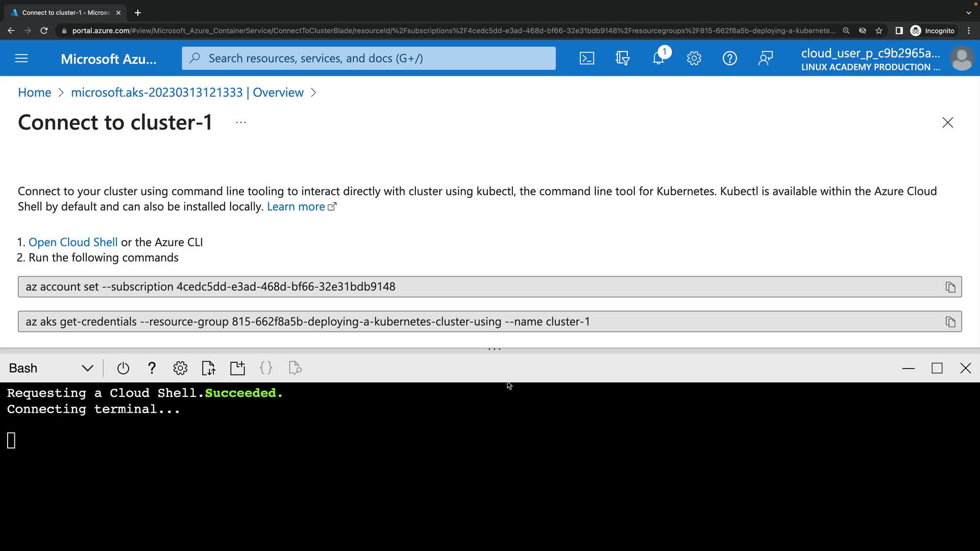Open the ellipsis menu beside Connect to cluster-1
The width and height of the screenshot is (980, 551).
(x=241, y=122)
